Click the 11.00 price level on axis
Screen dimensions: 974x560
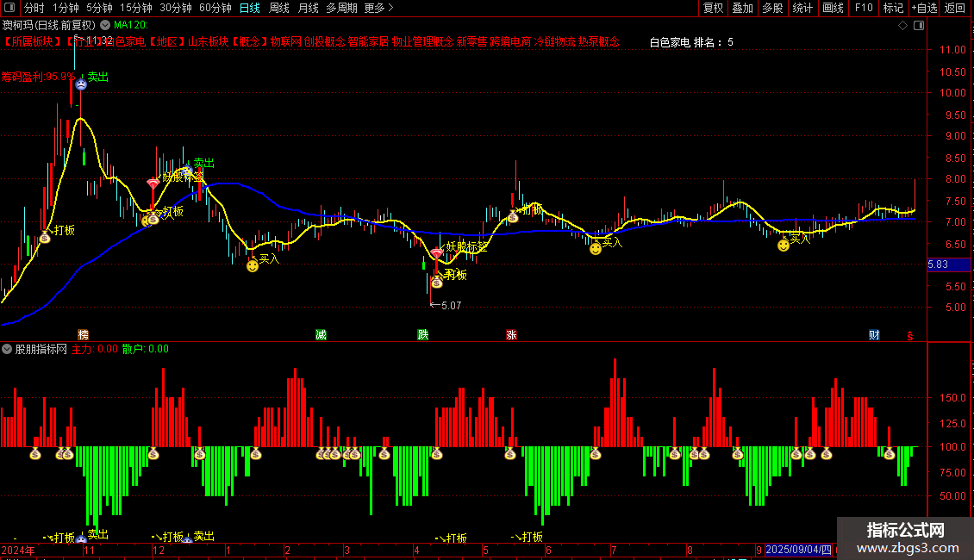click(952, 50)
